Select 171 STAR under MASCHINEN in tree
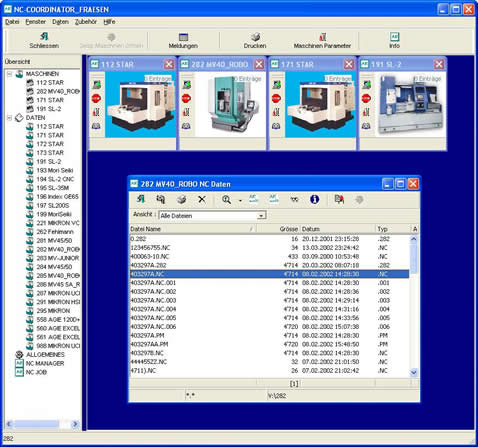478x447 pixels. click(50, 100)
